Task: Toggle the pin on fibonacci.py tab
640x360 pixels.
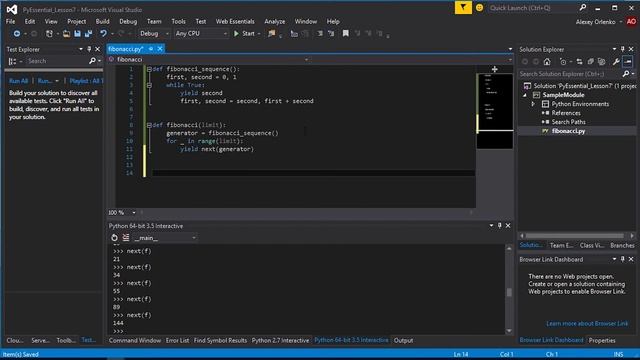Action: click(151, 49)
